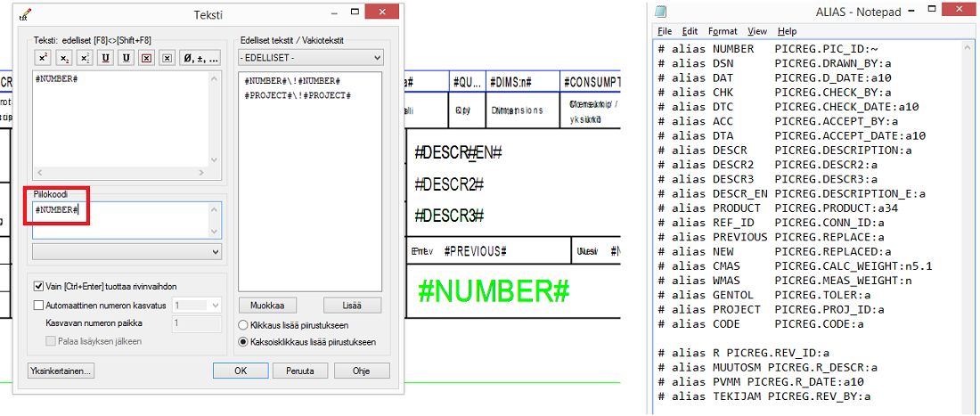Click the combined superscript-subscript icon
Screen dimensions: 980x416
click(x=85, y=58)
